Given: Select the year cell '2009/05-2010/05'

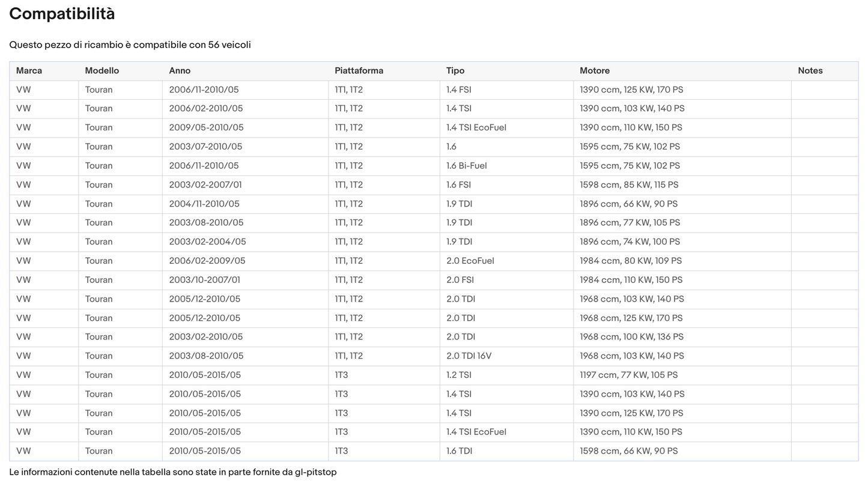Looking at the screenshot, I should (206, 128).
